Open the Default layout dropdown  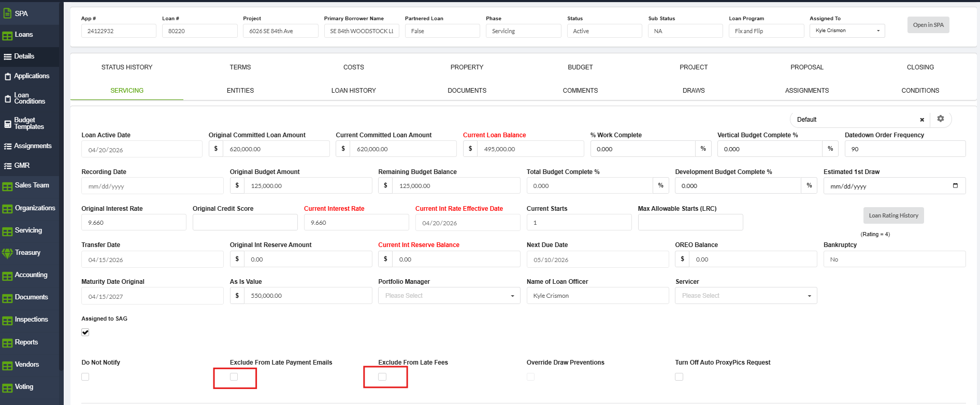point(860,120)
